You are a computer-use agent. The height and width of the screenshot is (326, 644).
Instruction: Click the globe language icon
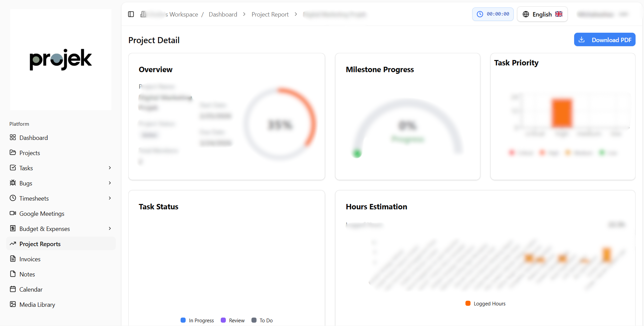[x=526, y=14]
